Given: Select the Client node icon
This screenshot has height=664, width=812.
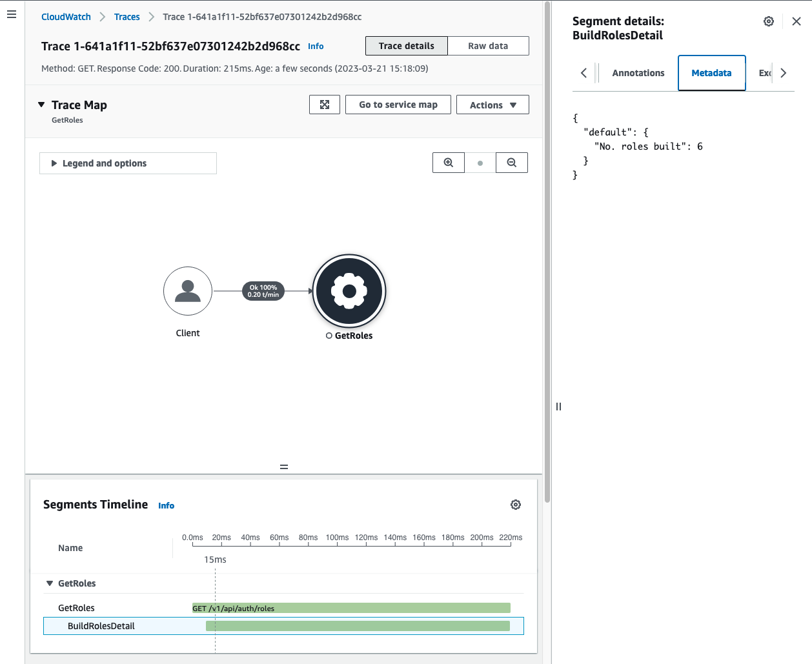Looking at the screenshot, I should click(188, 291).
